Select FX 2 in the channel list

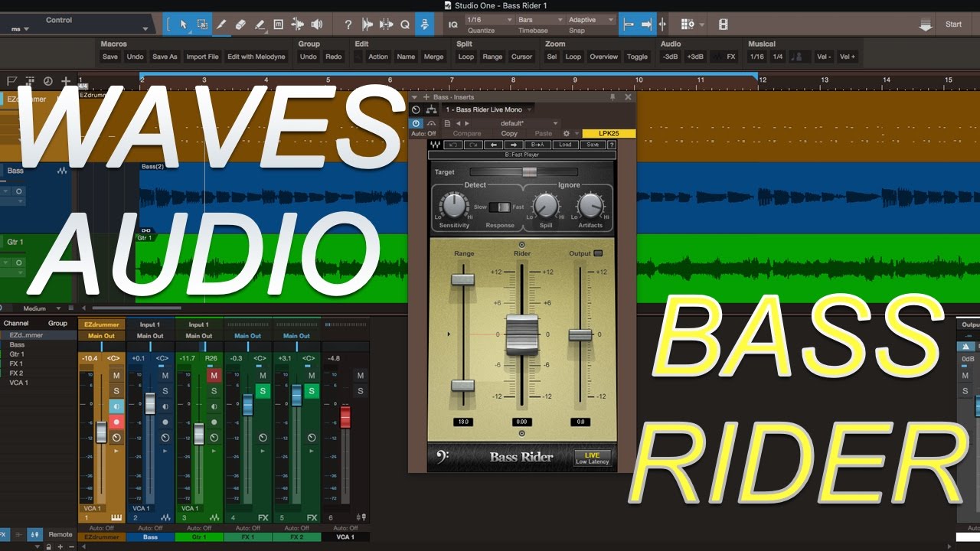[16, 373]
